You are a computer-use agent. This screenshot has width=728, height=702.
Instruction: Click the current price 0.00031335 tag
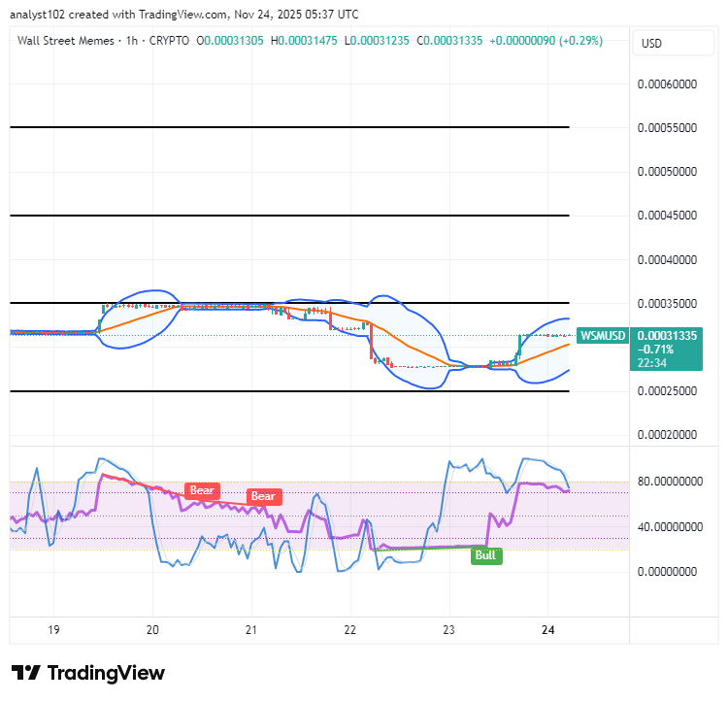(x=667, y=336)
